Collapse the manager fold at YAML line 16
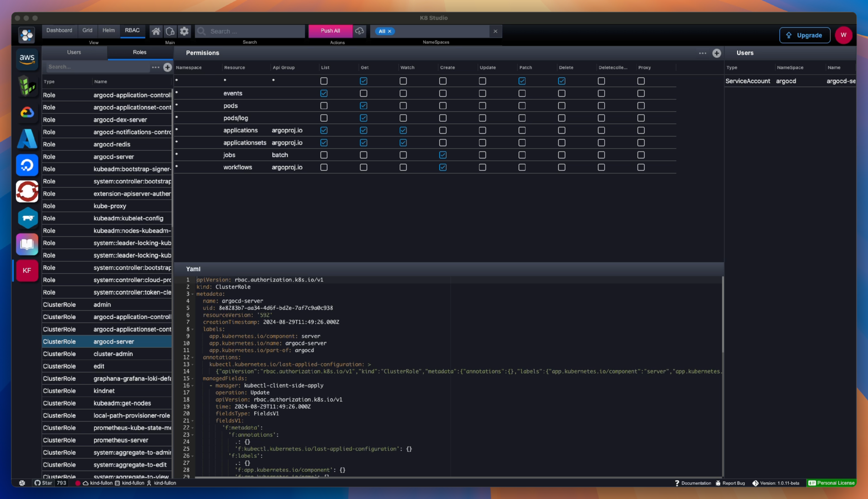This screenshot has height=499, width=868. pos(193,386)
